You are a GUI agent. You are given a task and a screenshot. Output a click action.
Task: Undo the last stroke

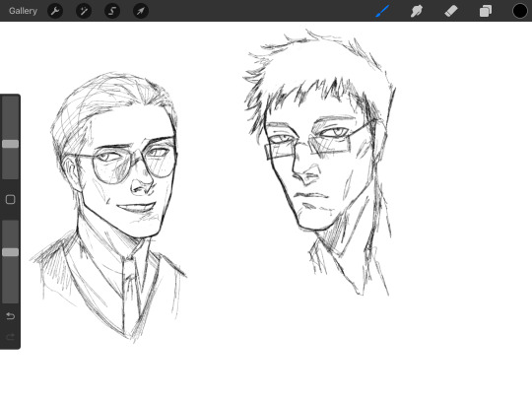11,316
